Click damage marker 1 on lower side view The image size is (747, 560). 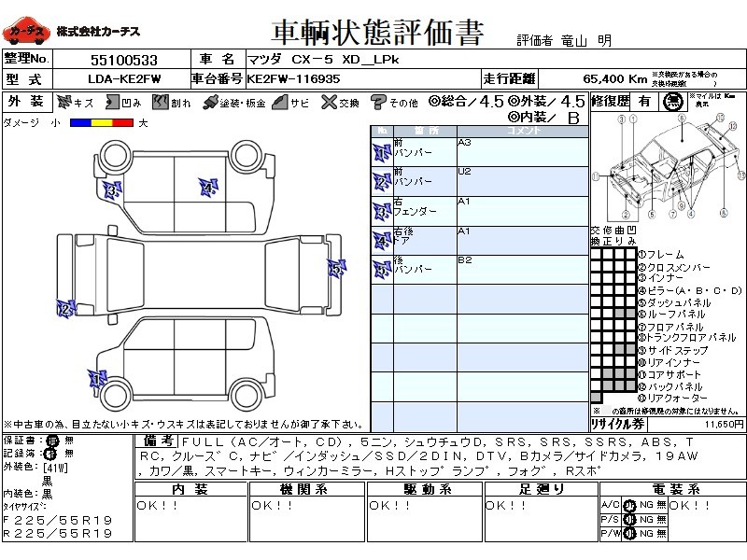tap(95, 378)
